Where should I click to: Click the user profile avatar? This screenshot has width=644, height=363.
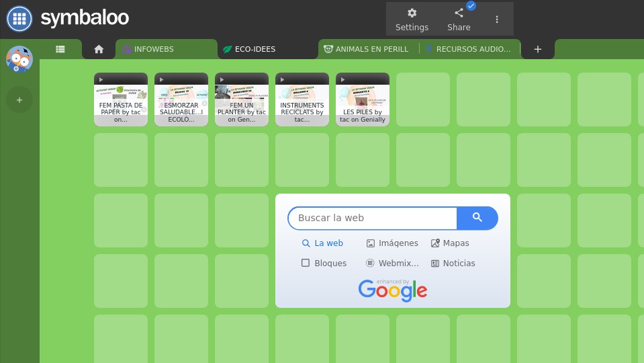(x=19, y=60)
